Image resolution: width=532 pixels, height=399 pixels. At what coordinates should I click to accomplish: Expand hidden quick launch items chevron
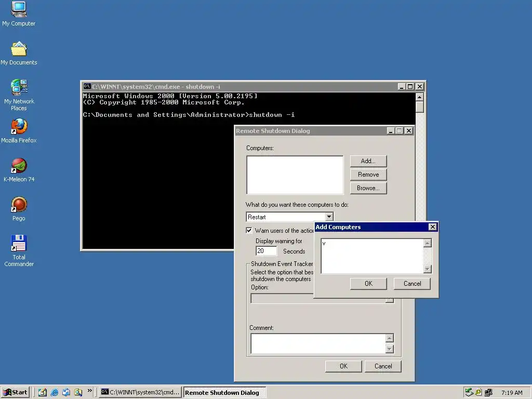(89, 391)
